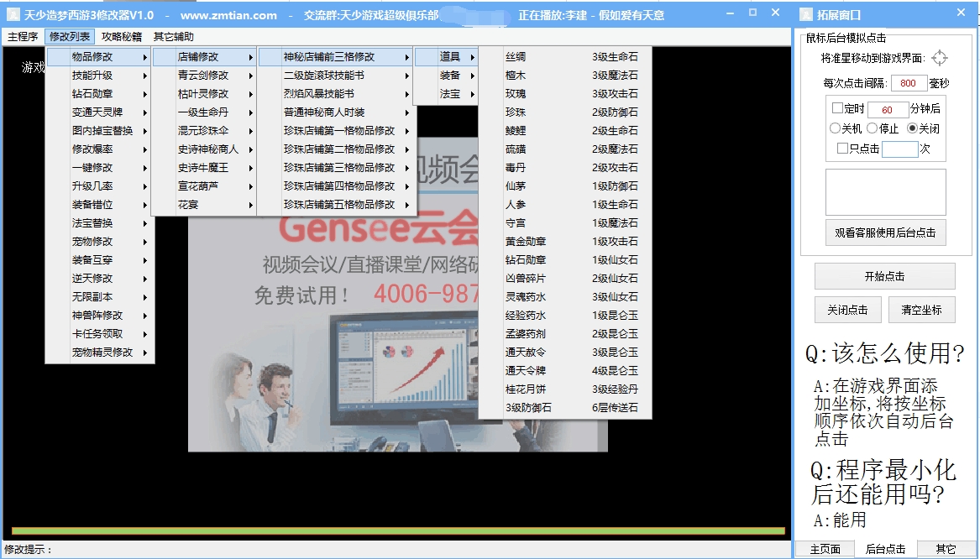The height and width of the screenshot is (559, 980).
Task: Switch to the 其它 tab
Action: pos(946,549)
